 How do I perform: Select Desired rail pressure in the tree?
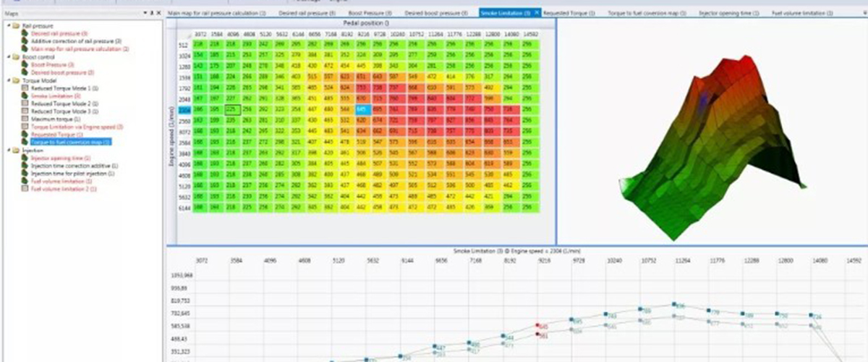[59, 33]
